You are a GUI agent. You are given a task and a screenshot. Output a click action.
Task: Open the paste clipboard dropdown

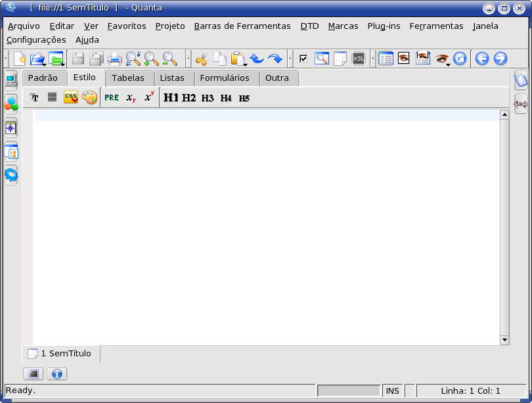[245, 64]
